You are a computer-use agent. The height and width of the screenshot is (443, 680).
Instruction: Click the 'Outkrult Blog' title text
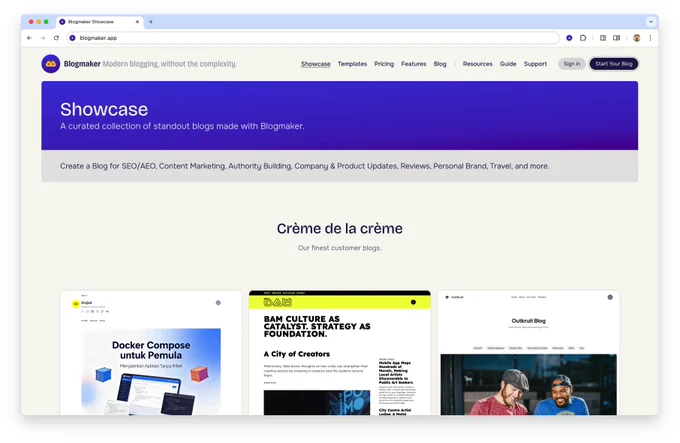point(528,321)
